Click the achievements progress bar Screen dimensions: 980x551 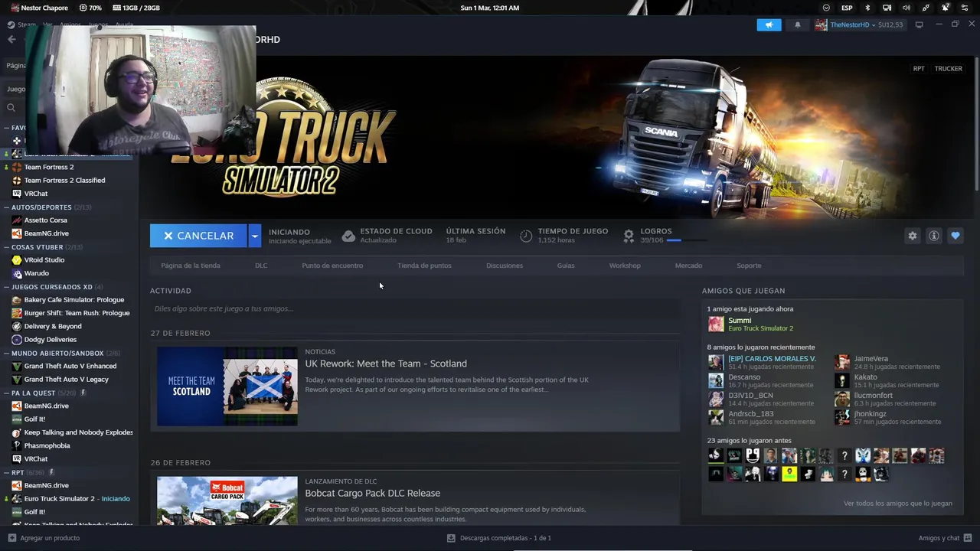pyautogui.click(x=686, y=240)
